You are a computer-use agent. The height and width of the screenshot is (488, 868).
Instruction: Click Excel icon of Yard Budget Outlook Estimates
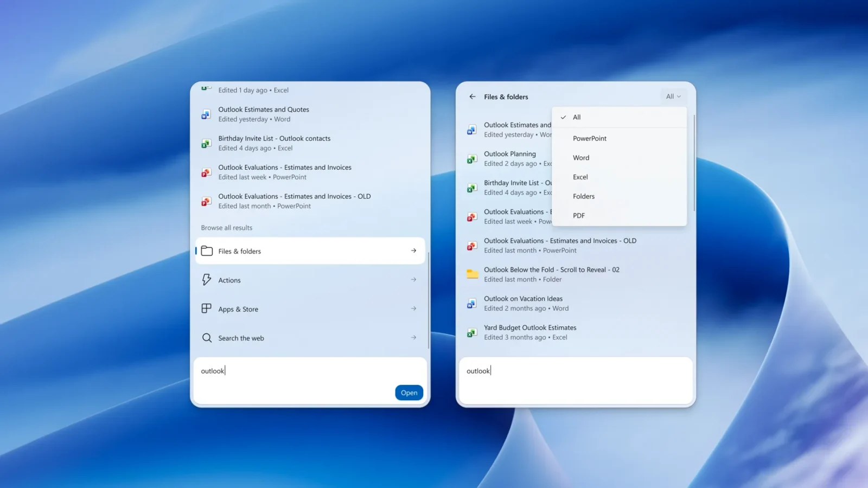pyautogui.click(x=472, y=332)
